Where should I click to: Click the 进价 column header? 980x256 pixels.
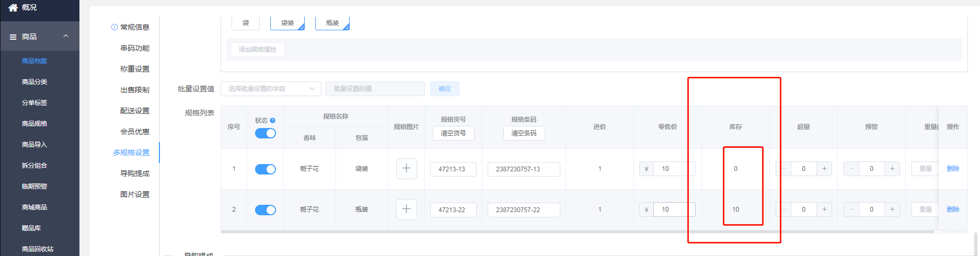599,127
